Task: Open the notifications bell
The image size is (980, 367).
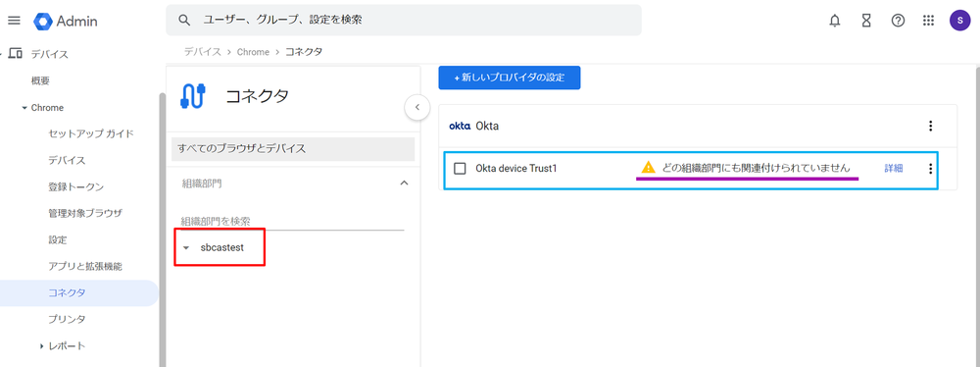Action: pos(834,21)
